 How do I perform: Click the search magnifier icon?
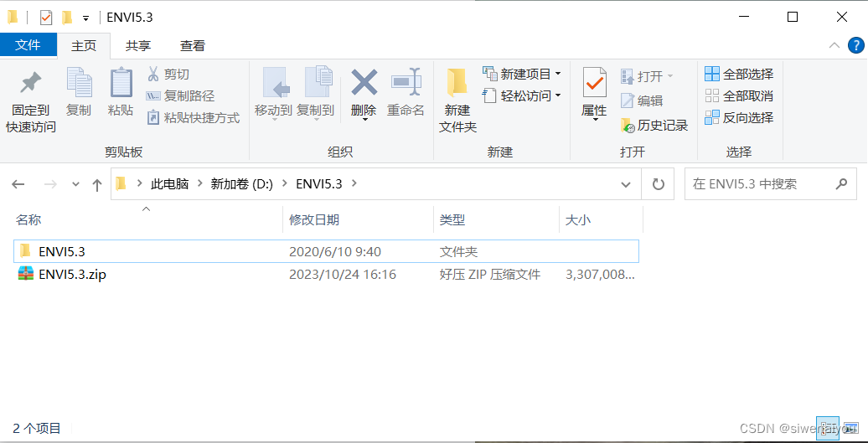[x=841, y=184]
